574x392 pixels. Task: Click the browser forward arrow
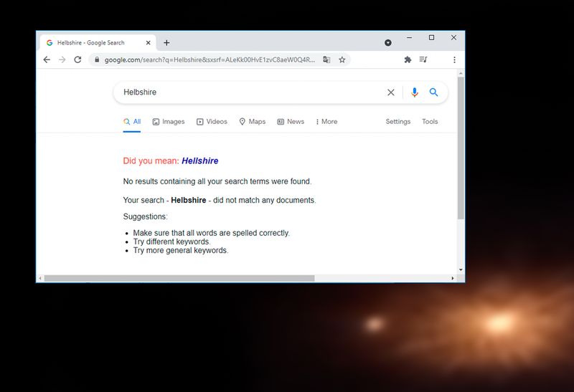pos(62,59)
